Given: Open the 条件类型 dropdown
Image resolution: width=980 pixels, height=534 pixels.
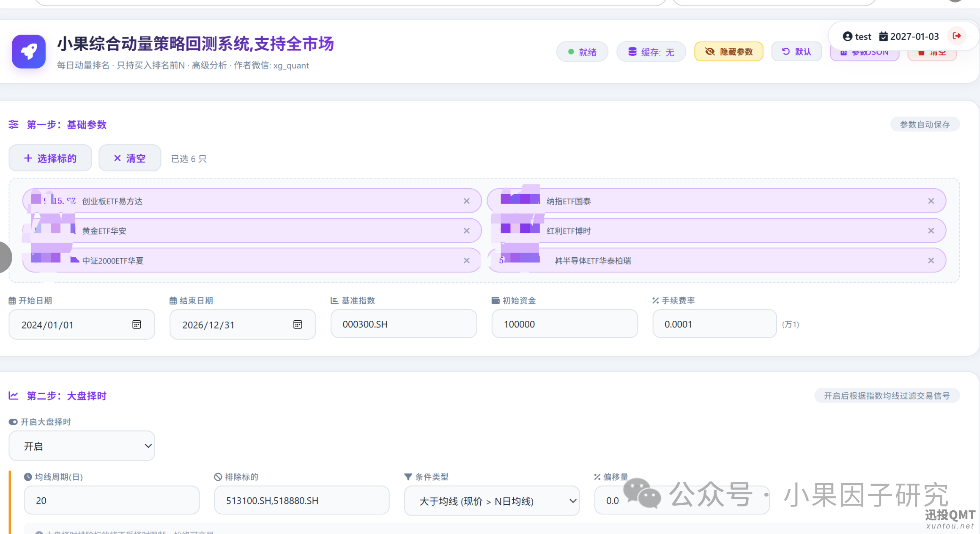Looking at the screenshot, I should [x=492, y=501].
